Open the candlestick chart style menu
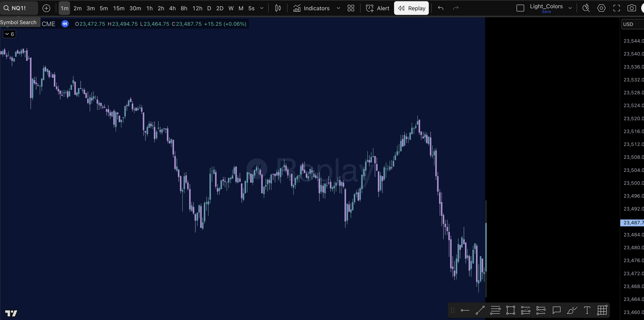Image resolution: width=644 pixels, height=320 pixels. click(278, 8)
